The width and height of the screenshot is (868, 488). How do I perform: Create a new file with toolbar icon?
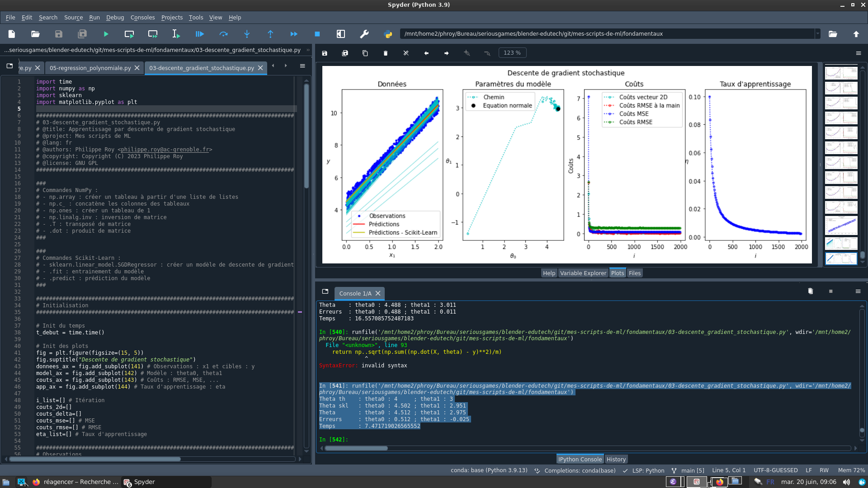(12, 34)
